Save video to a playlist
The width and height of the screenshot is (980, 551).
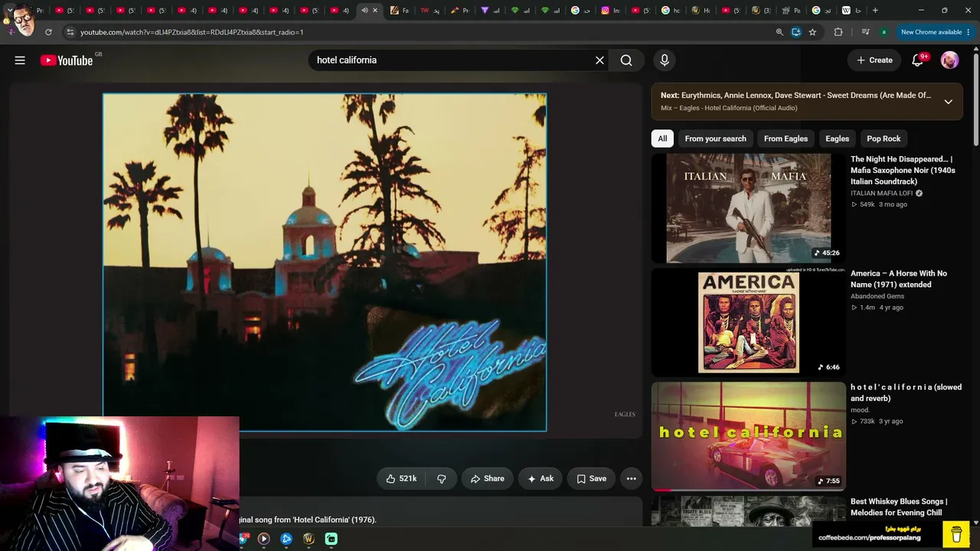click(591, 478)
